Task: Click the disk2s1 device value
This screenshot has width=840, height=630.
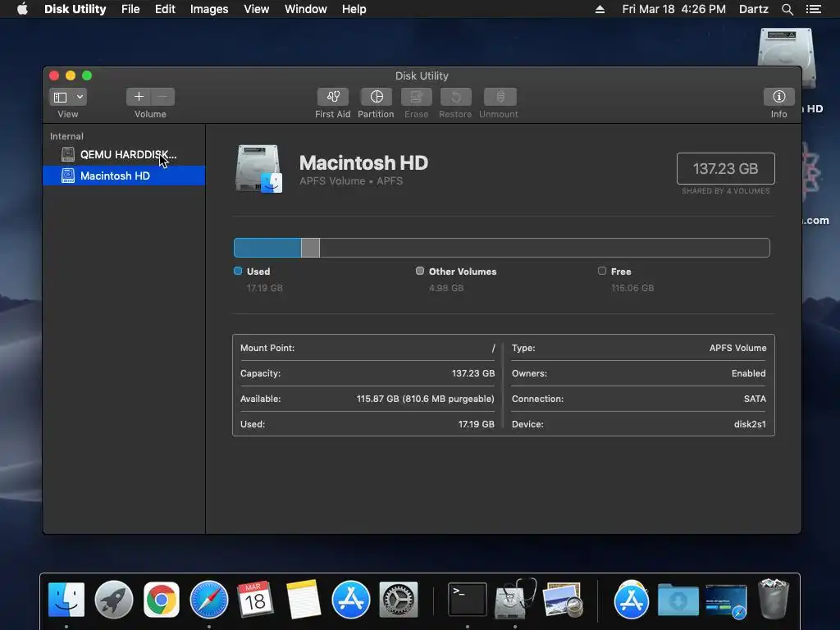Action: coord(750,424)
